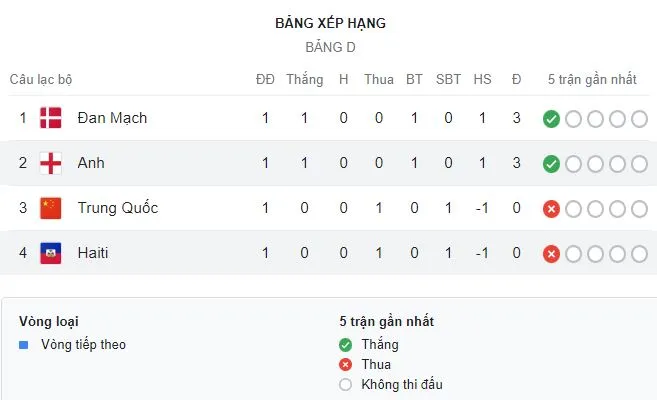Click the Denmark flag icon
This screenshot has width=657, height=400.
pos(50,118)
